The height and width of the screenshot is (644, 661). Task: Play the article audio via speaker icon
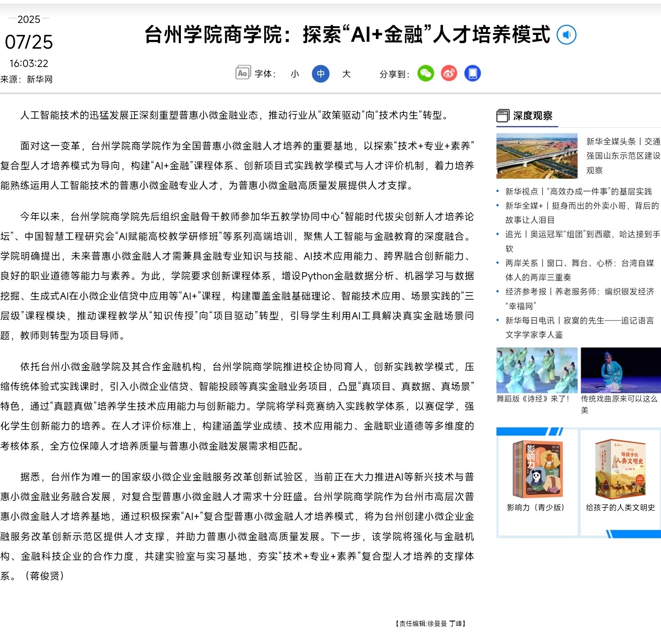tap(566, 35)
